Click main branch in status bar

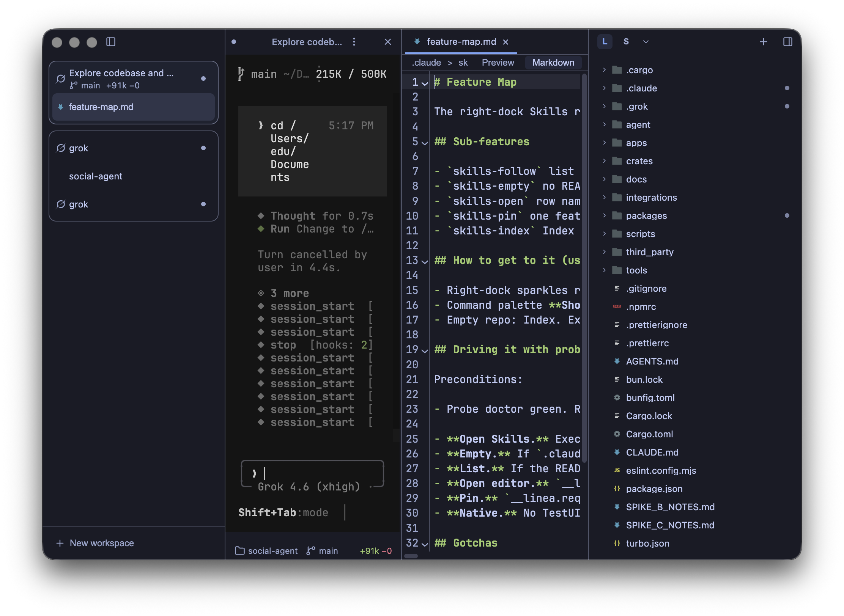pos(322,551)
